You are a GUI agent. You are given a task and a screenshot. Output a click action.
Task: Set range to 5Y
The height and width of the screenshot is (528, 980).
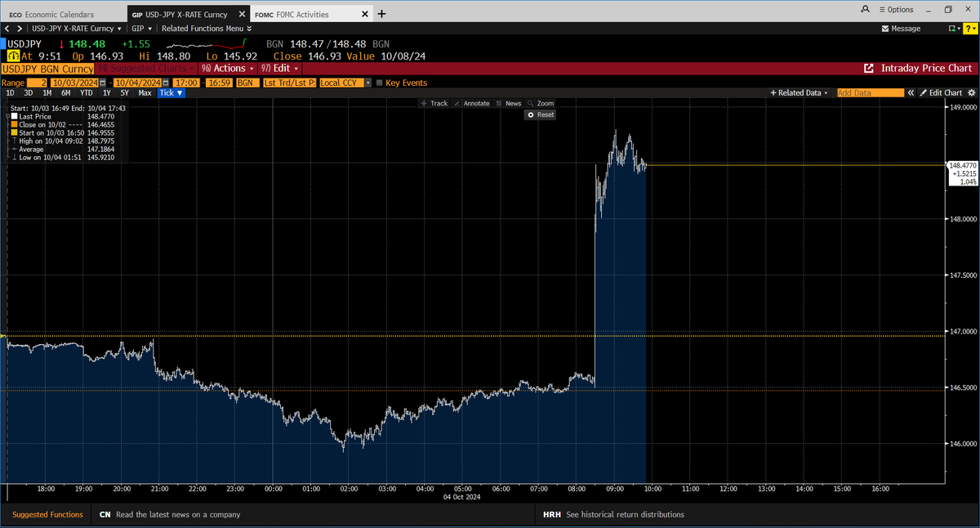point(125,93)
